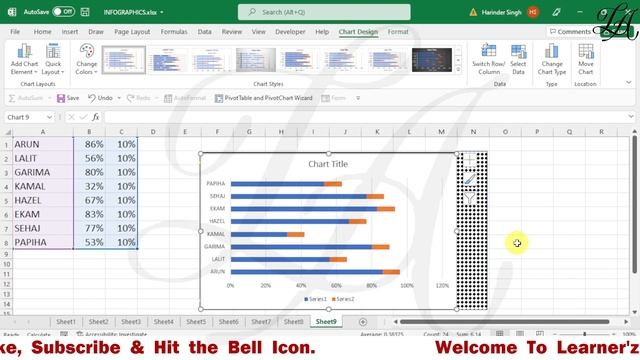Click select-all corner of the grid
The image size is (640, 360).
(7, 132)
